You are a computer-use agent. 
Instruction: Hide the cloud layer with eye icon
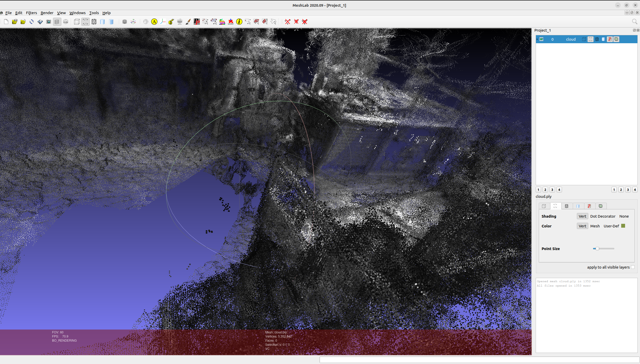click(542, 39)
